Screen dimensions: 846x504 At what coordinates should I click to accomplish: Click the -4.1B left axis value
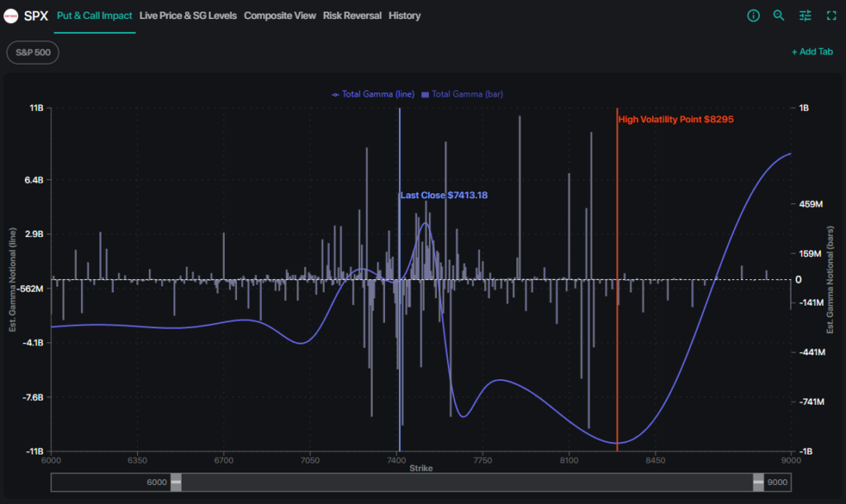[x=32, y=343]
